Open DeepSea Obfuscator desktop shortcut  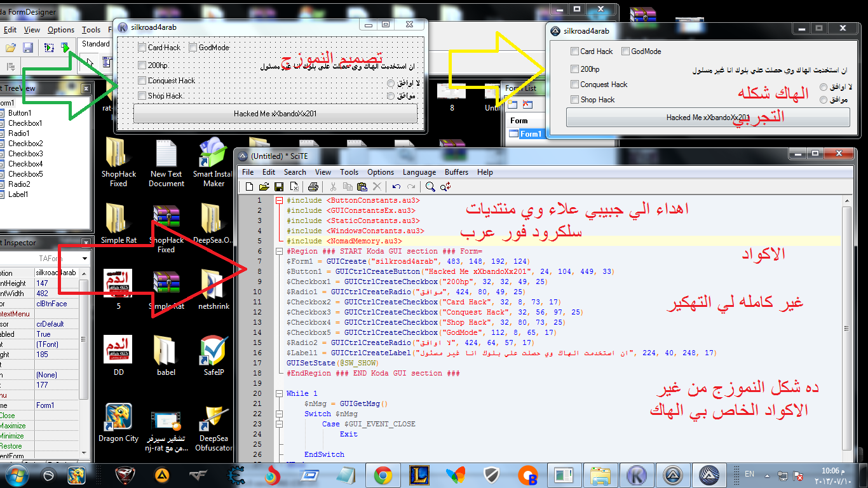(214, 428)
